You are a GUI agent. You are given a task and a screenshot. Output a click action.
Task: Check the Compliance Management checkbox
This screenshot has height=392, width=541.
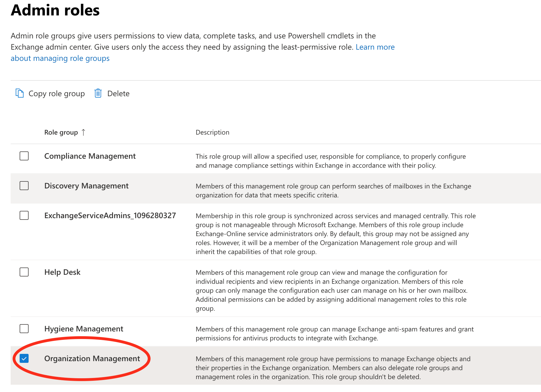click(x=24, y=156)
